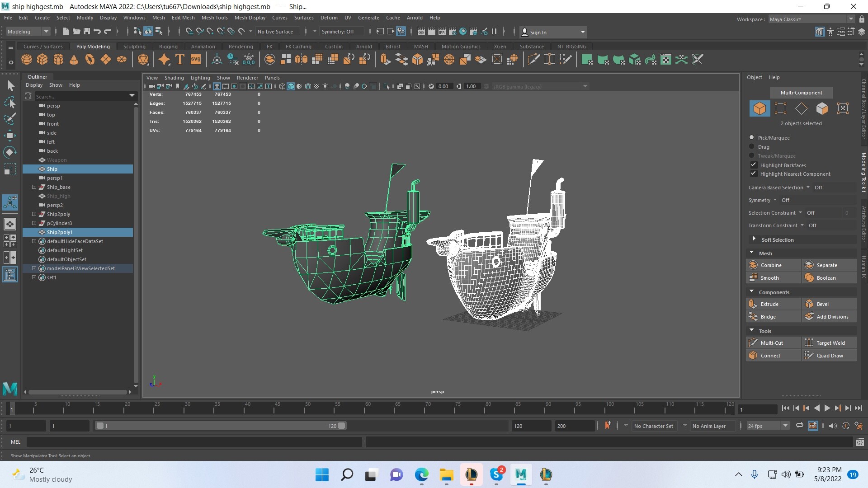Click the Quad Draw tool
The height and width of the screenshot is (488, 868).
point(830,356)
